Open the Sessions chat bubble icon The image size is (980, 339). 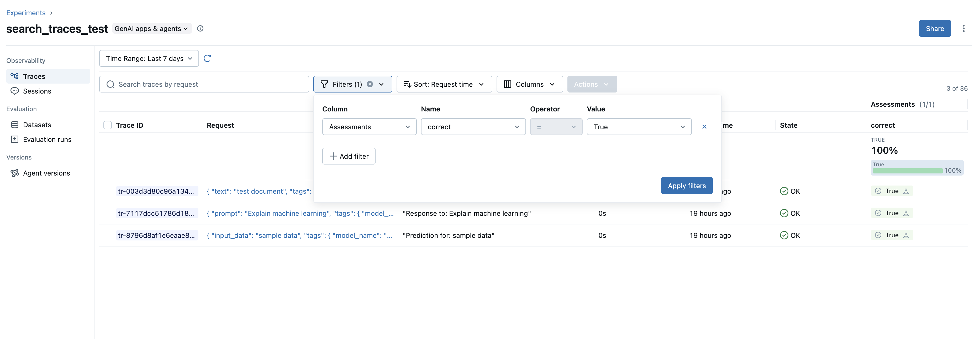14,91
